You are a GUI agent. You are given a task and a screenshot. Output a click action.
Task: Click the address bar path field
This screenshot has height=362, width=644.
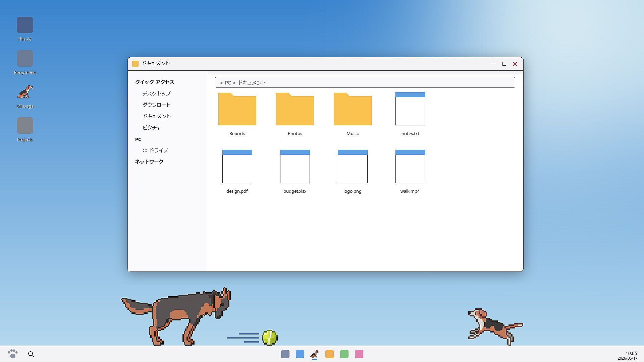(365, 82)
